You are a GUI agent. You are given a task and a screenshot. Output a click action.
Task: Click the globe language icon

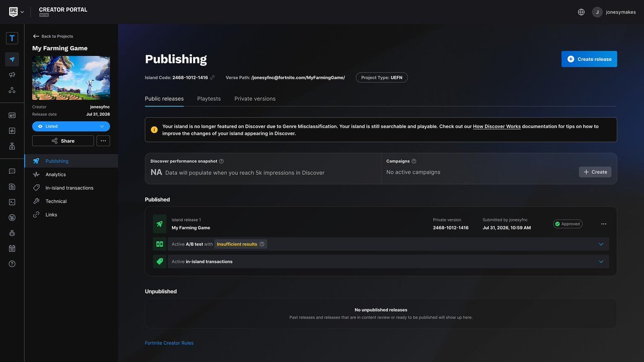[x=581, y=12]
